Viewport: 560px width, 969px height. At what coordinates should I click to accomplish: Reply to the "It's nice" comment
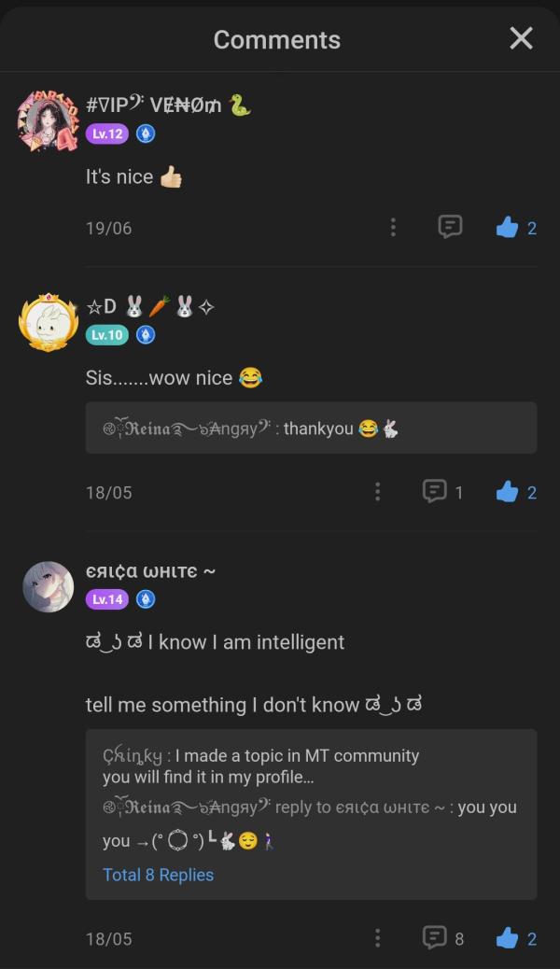450,227
